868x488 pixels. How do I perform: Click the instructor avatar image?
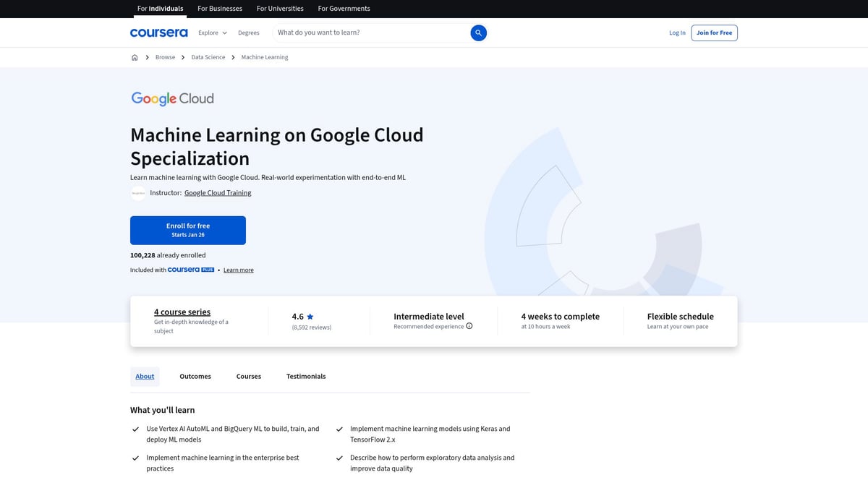[x=138, y=193]
